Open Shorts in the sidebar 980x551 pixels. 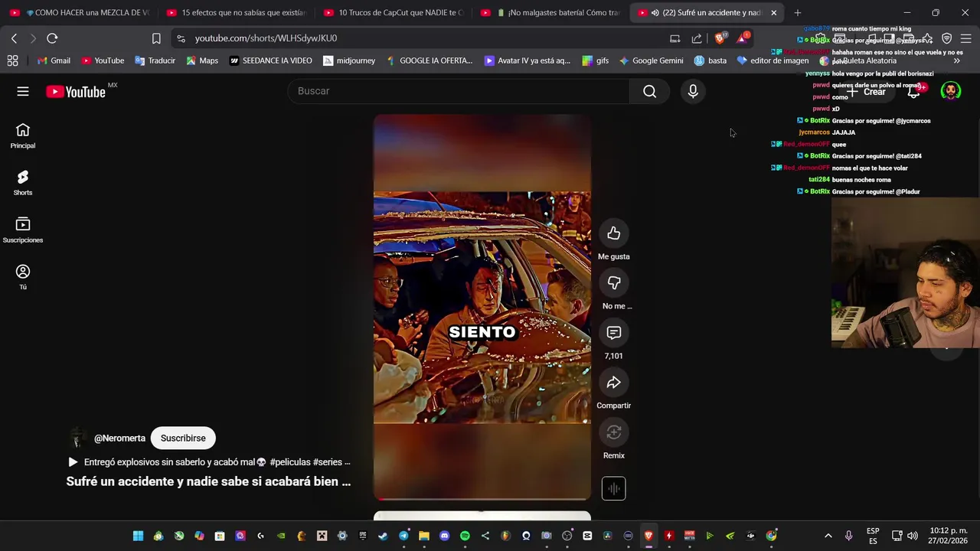[23, 183]
